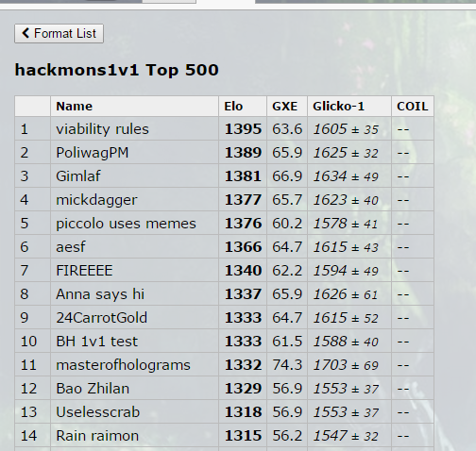
Task: Select BH 1v1 test row
Action: (x=224, y=341)
